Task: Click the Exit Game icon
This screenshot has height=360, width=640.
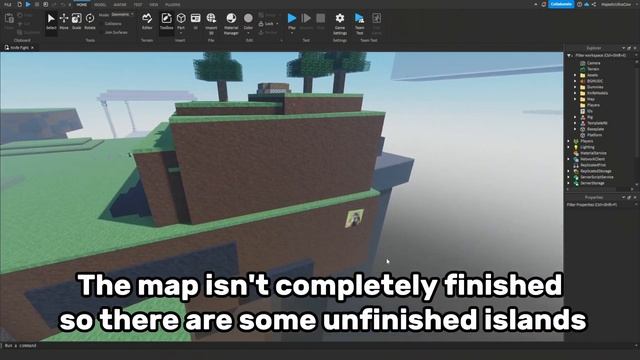Action: [376, 18]
